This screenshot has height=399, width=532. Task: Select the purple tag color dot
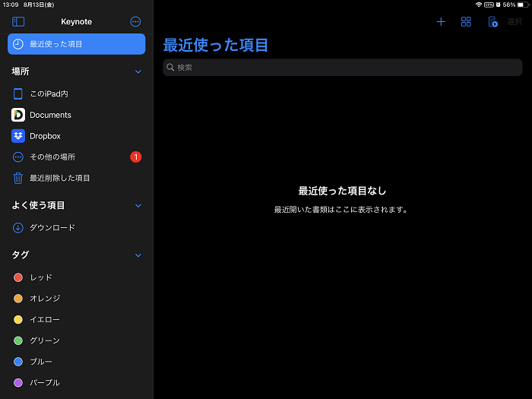click(18, 383)
